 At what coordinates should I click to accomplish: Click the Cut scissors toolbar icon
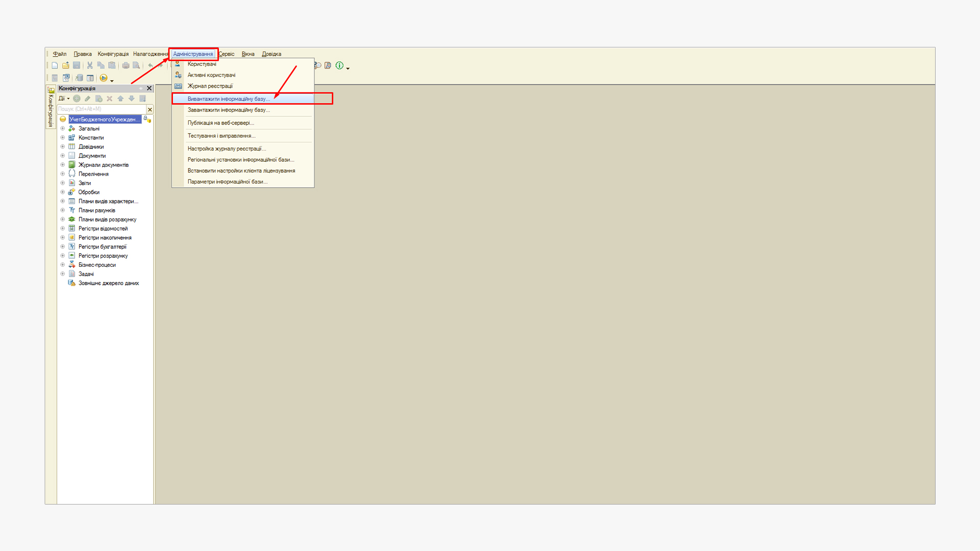[90, 65]
